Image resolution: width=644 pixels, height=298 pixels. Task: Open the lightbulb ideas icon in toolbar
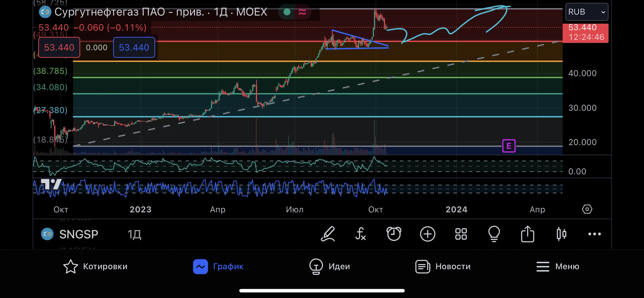coord(494,234)
